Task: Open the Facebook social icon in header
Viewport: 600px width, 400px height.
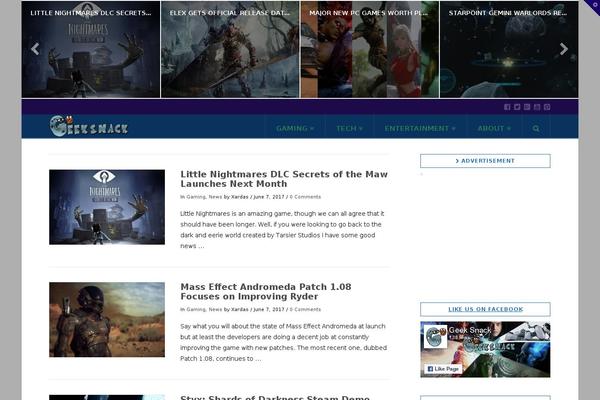Action: coord(507,107)
